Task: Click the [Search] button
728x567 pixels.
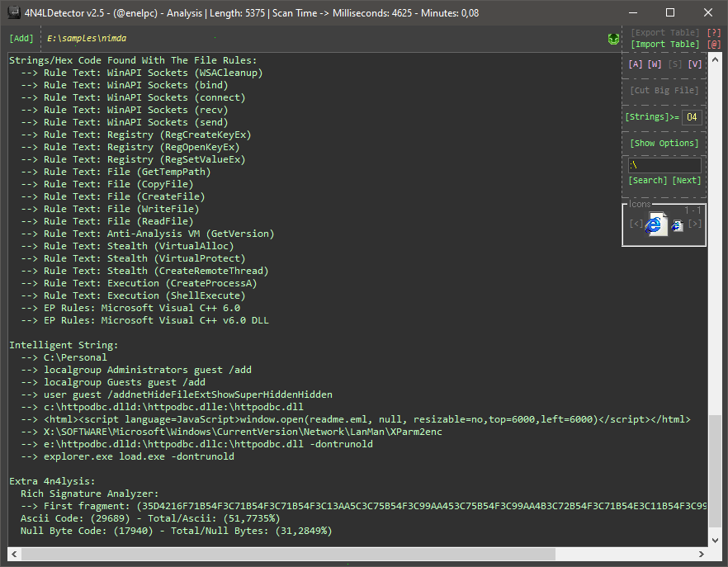Action: [648, 181]
